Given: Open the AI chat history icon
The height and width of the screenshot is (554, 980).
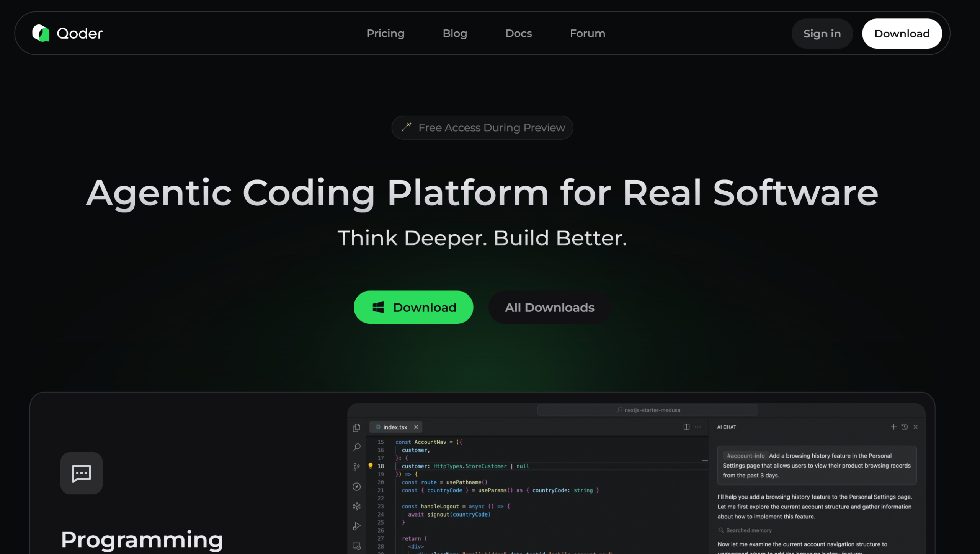Looking at the screenshot, I should click(x=905, y=427).
